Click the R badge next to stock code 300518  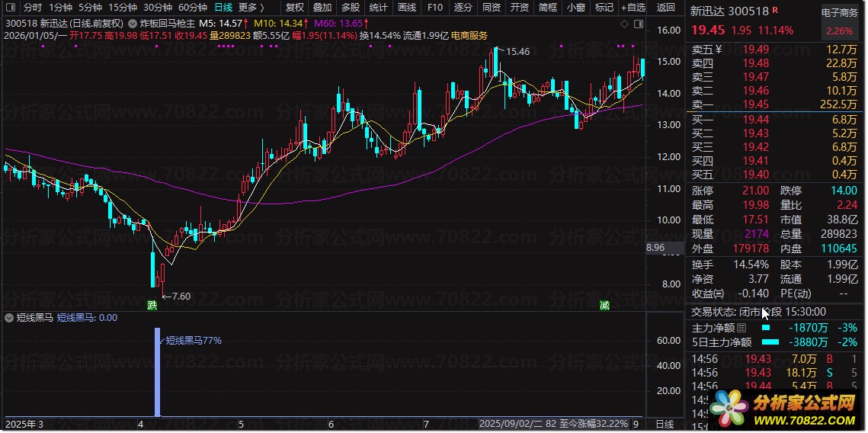click(x=776, y=11)
